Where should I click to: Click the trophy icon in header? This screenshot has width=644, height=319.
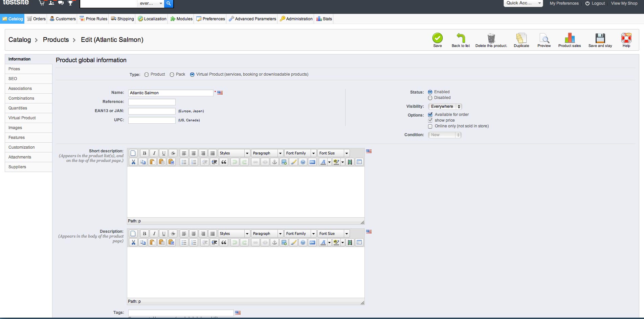coord(70,3)
